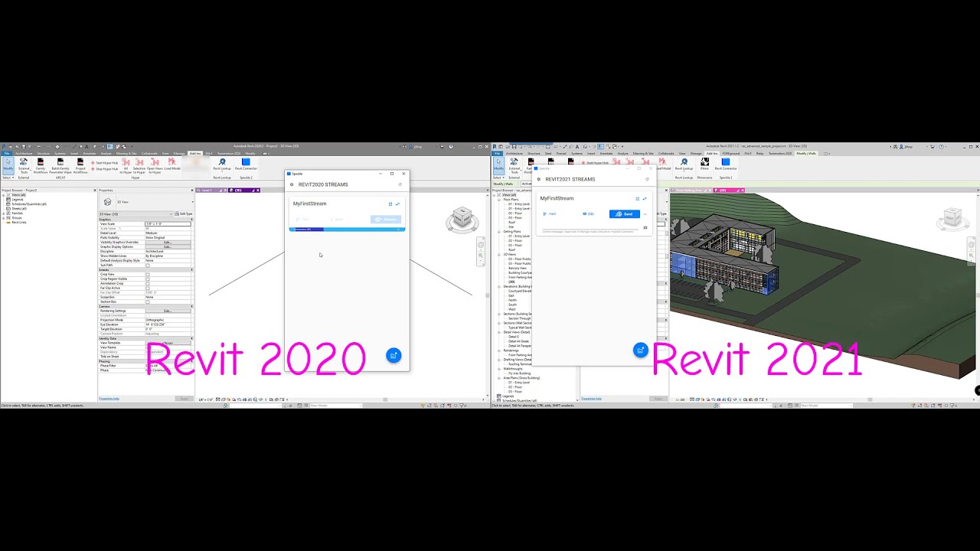Click the conversion progress bar in REVIT2020 window
980x551 pixels.
pyautogui.click(x=347, y=229)
